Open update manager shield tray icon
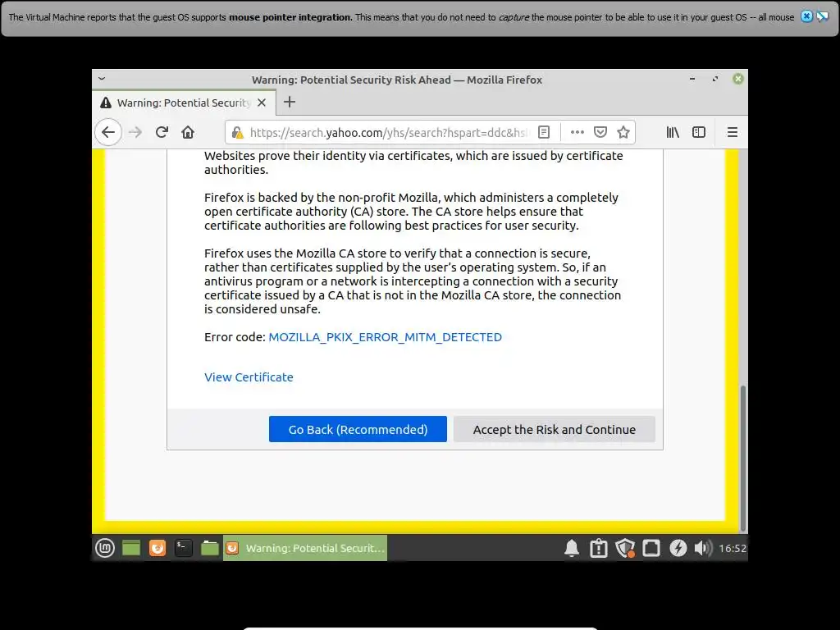The height and width of the screenshot is (630, 840). tap(624, 548)
